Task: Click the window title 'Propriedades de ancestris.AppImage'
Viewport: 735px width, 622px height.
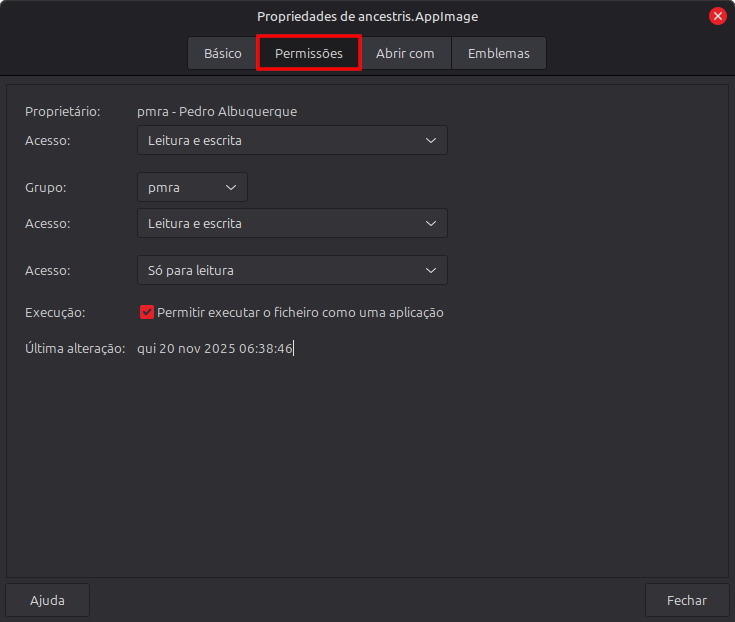Action: point(367,16)
